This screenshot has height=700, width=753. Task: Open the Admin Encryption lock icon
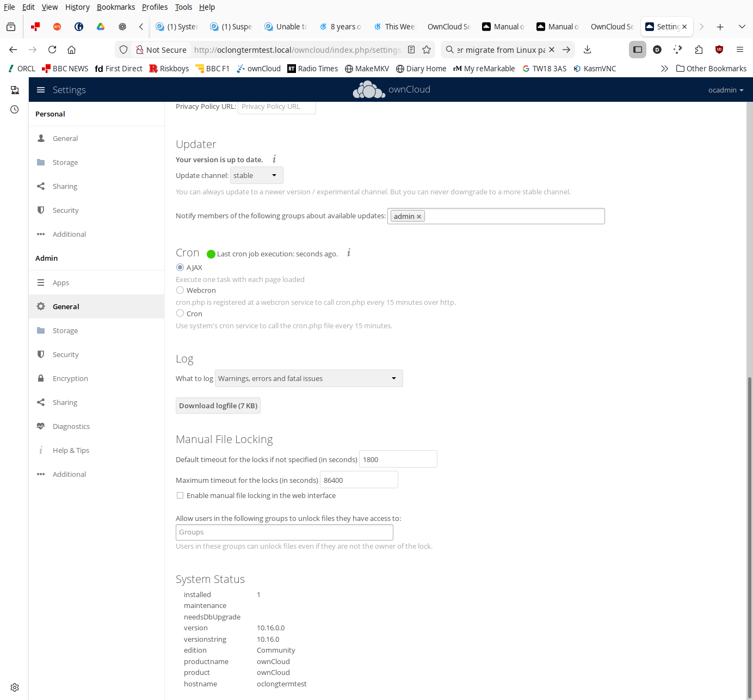point(41,378)
